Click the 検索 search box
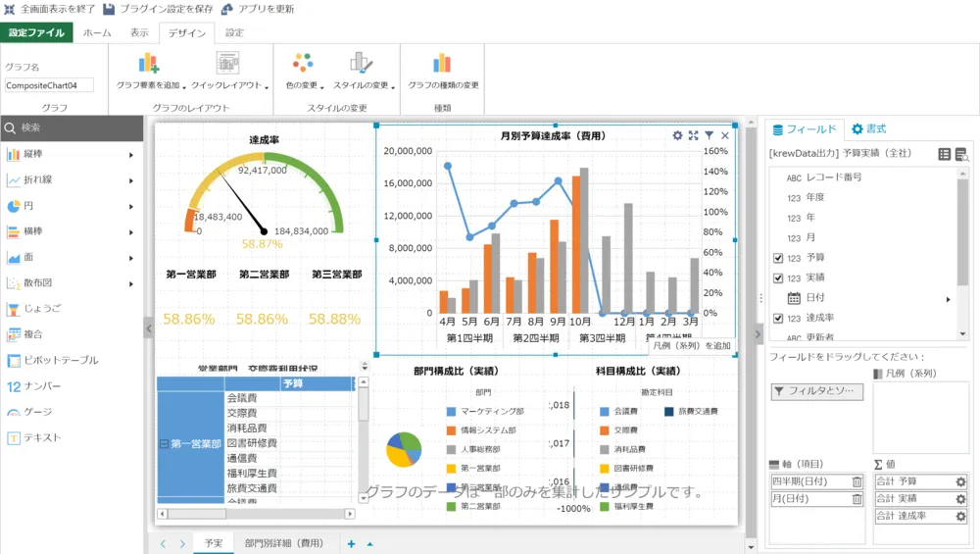This screenshot has width=980, height=554. tap(72, 127)
